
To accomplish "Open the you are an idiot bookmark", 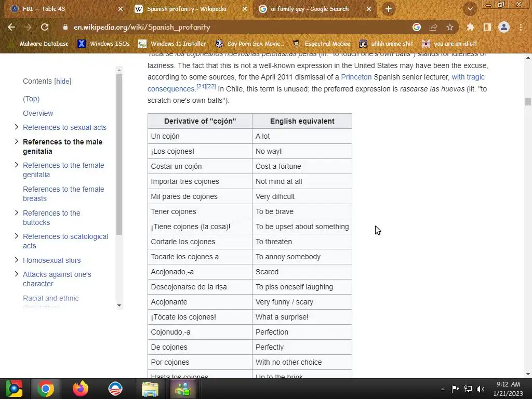I will point(449,44).
